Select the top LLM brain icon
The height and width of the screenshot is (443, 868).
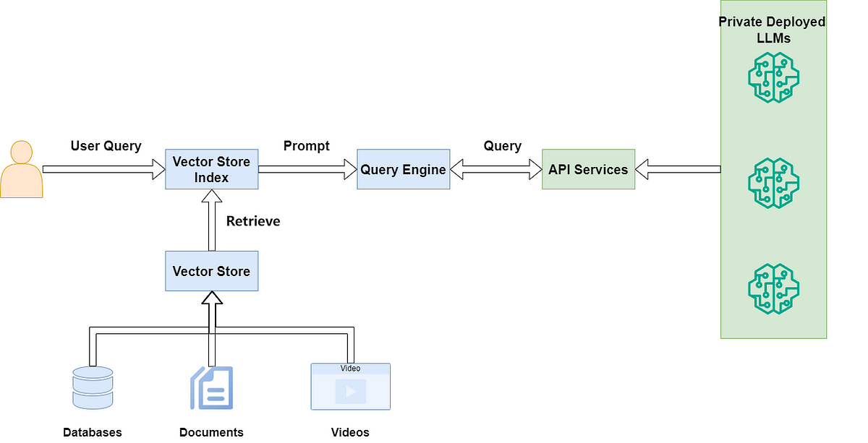[773, 77]
